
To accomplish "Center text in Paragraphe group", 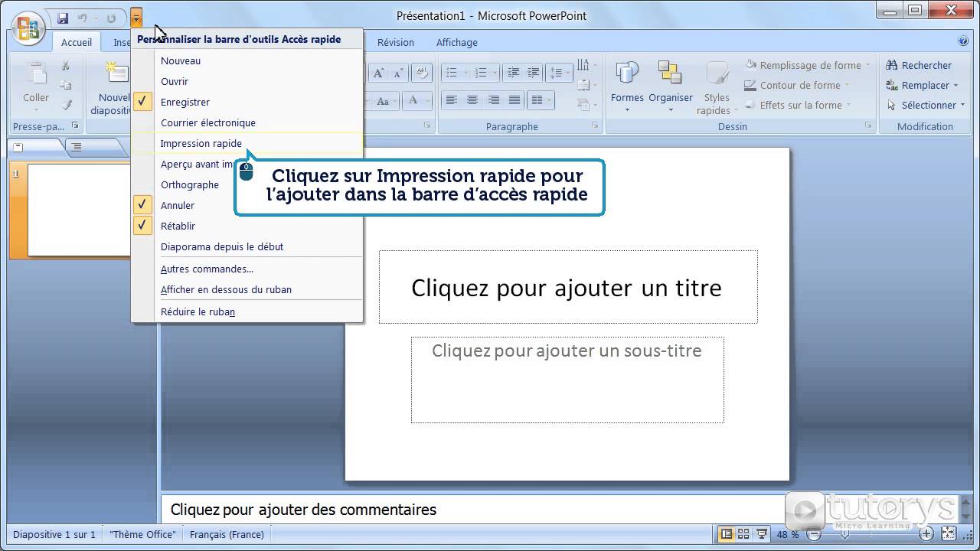I will click(472, 100).
